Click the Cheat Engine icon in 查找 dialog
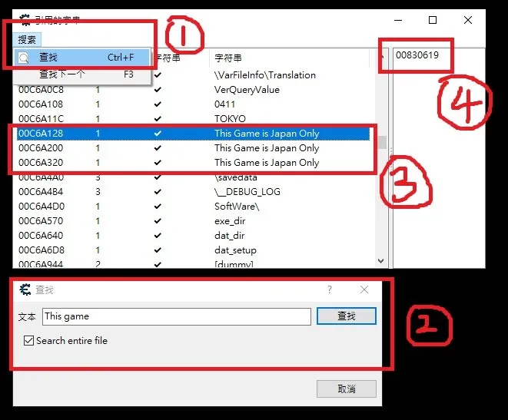This screenshot has height=420, width=508. (25, 289)
